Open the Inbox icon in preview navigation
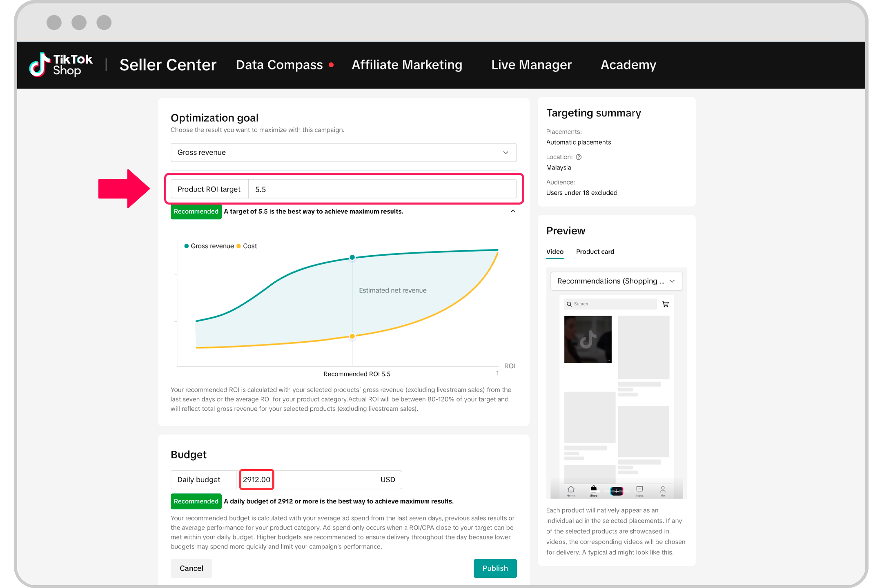 pos(639,489)
